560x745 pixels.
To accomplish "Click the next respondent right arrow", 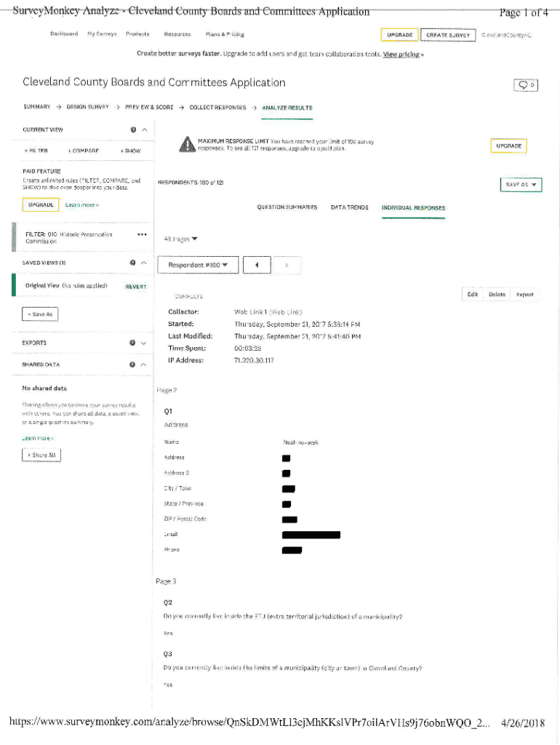I will [x=287, y=266].
